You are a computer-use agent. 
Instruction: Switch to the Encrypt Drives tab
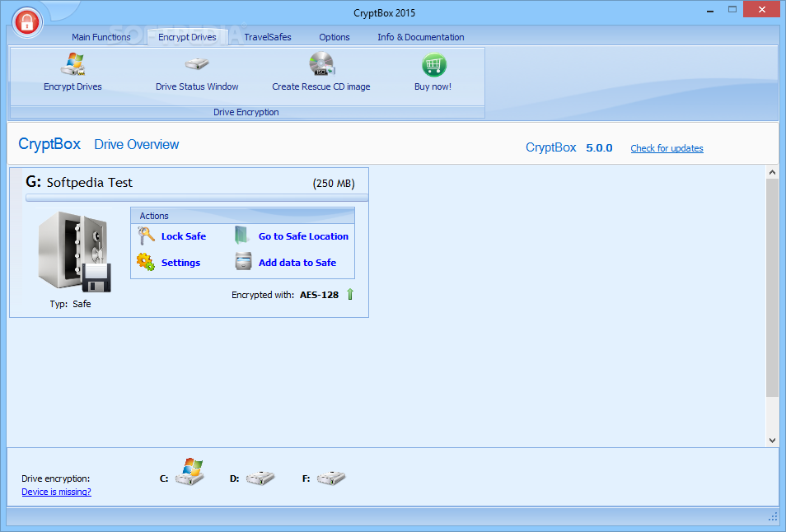[188, 37]
